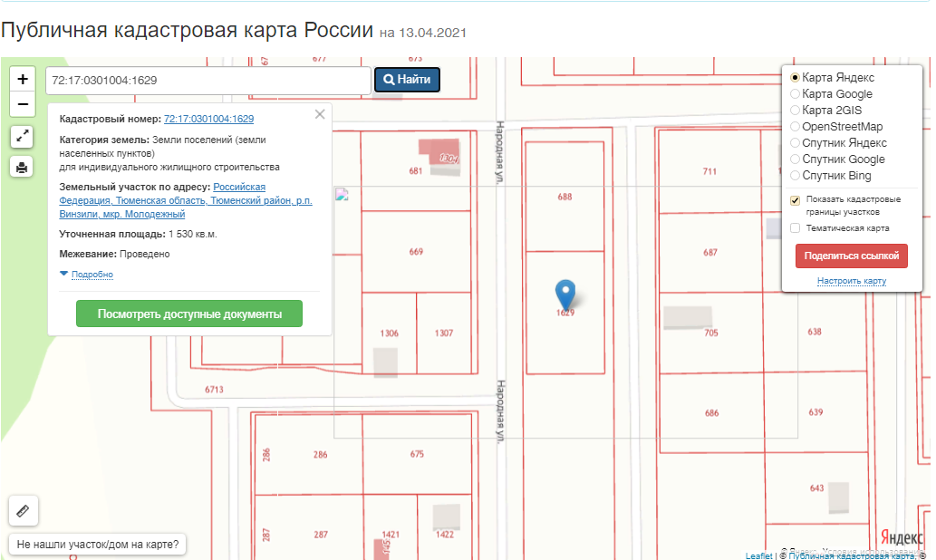Switch to Карта 2GIS layer
Viewport: 936px width, 560px height.
tap(795, 110)
